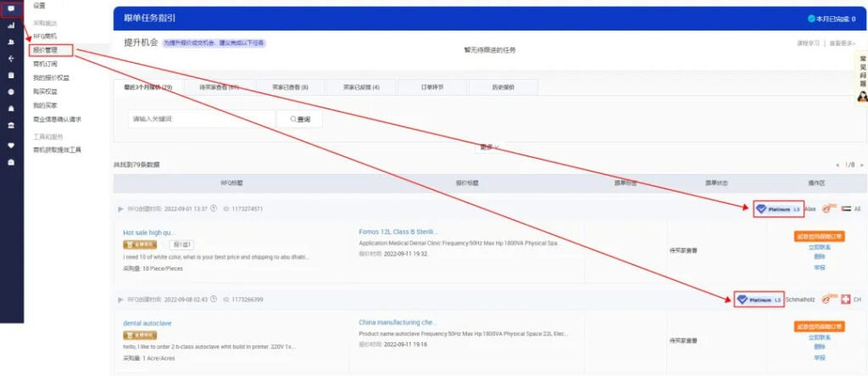Click the search magnifier 查询 button
Image resolution: width=868 pixels, height=376 pixels.
tap(299, 120)
